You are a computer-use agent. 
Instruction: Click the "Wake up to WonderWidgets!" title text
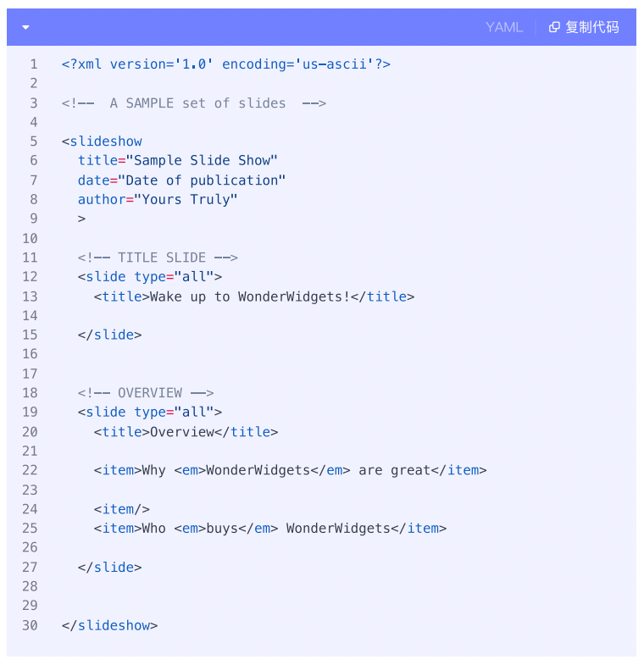(x=250, y=296)
